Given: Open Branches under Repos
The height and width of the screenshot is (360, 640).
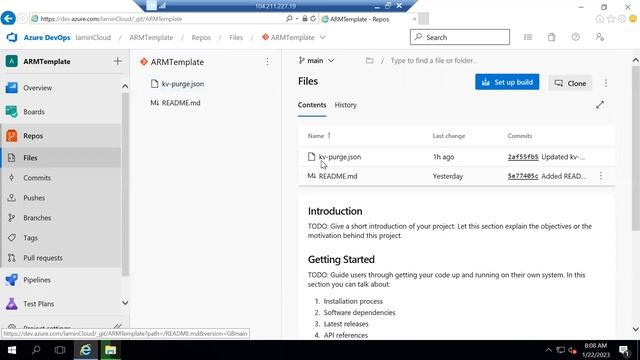Looking at the screenshot, I should tap(37, 218).
